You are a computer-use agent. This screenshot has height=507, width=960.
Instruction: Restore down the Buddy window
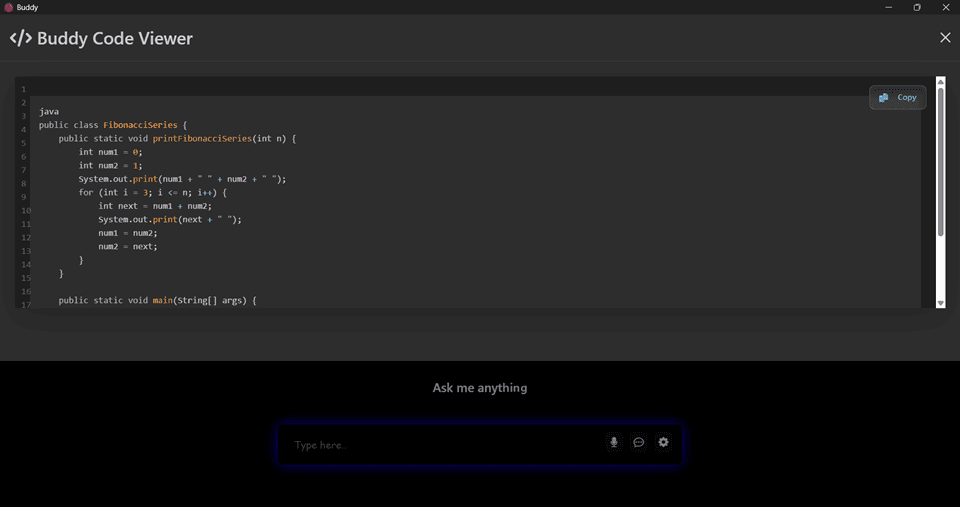tap(917, 7)
